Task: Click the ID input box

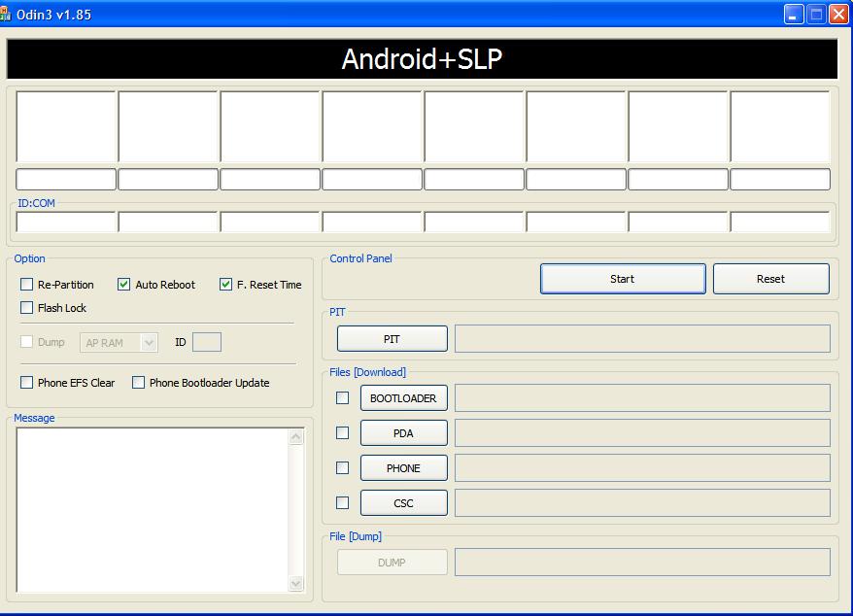Action: click(207, 342)
